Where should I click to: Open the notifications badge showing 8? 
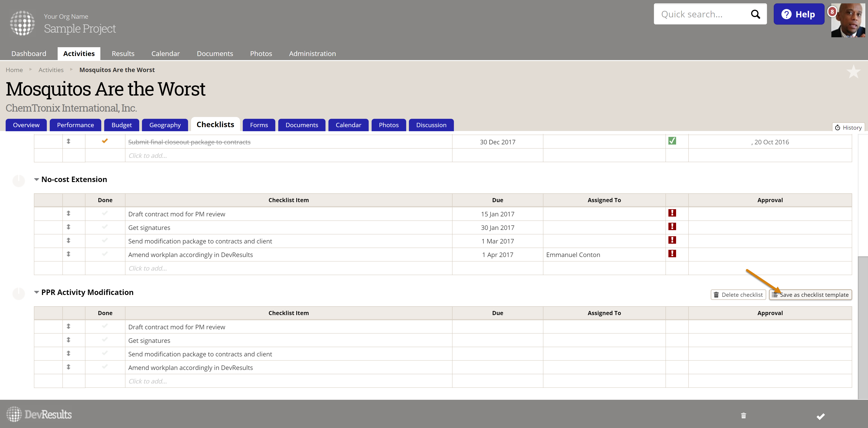click(832, 12)
